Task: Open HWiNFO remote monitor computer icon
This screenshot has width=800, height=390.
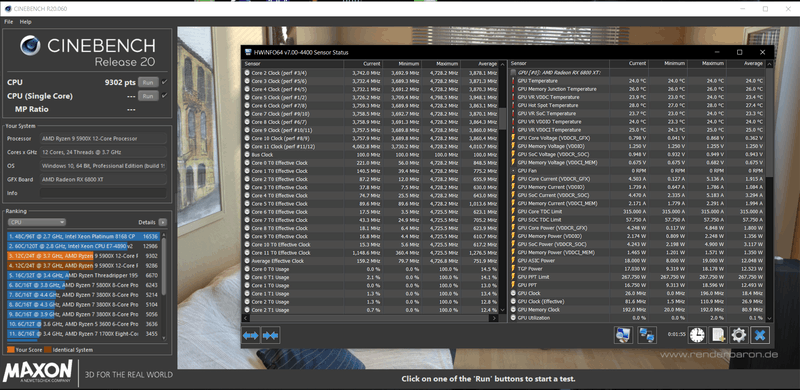Action: tap(622, 335)
